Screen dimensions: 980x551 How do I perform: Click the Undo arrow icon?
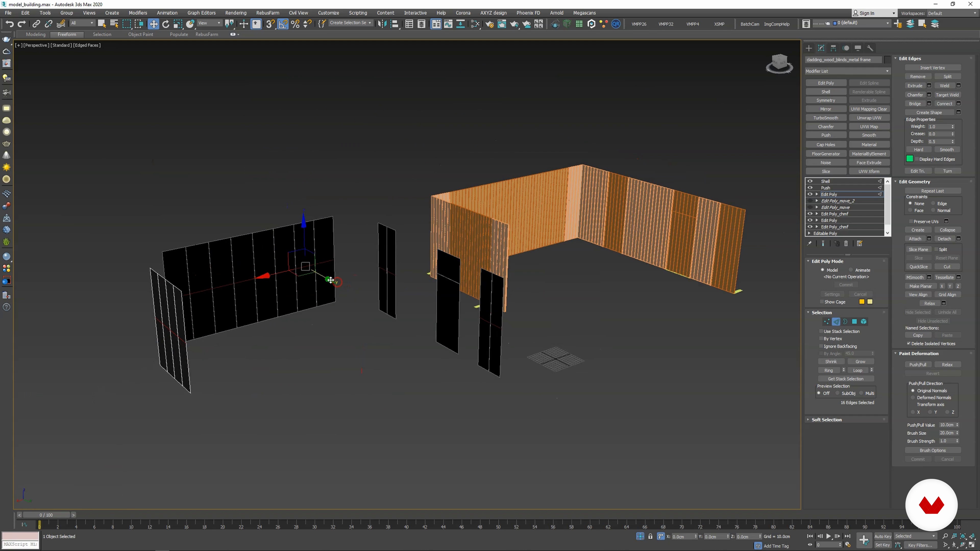[x=9, y=24]
